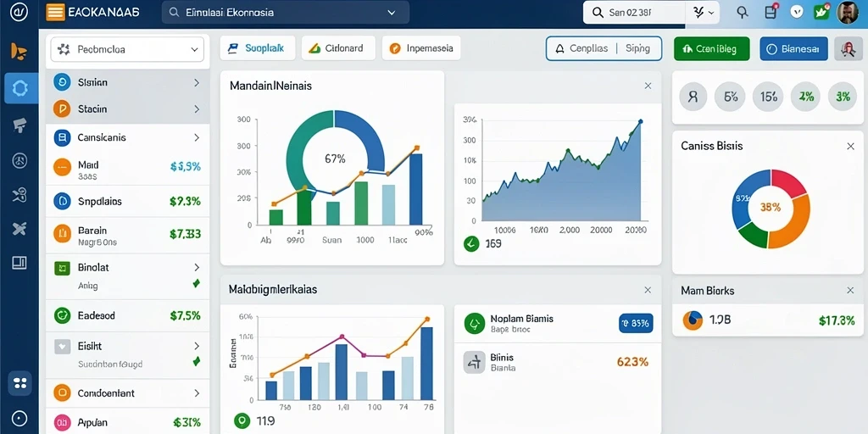Viewport: 868px width, 434px height.
Task: Click the top-right search input field
Action: (x=635, y=12)
